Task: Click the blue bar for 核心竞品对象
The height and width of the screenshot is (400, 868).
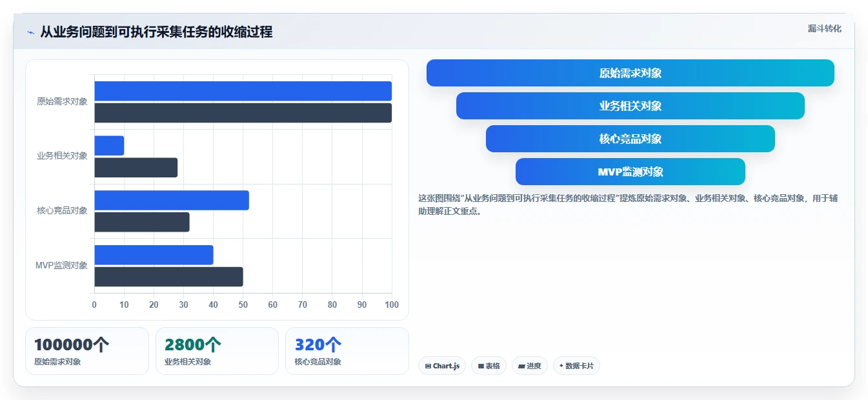Action: coord(172,200)
